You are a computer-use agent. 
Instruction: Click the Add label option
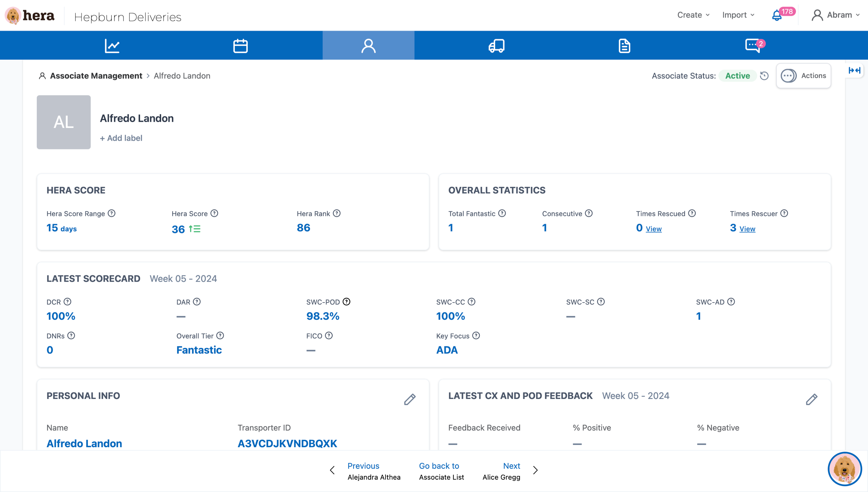pyautogui.click(x=121, y=138)
